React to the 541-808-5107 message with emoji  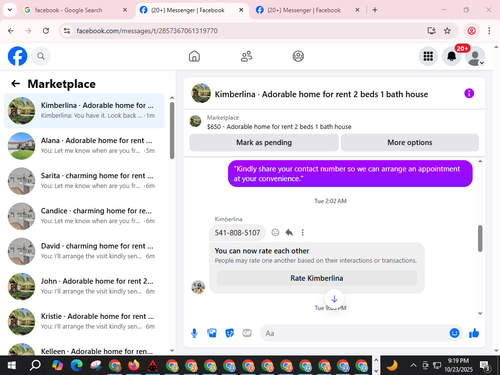[x=275, y=232]
